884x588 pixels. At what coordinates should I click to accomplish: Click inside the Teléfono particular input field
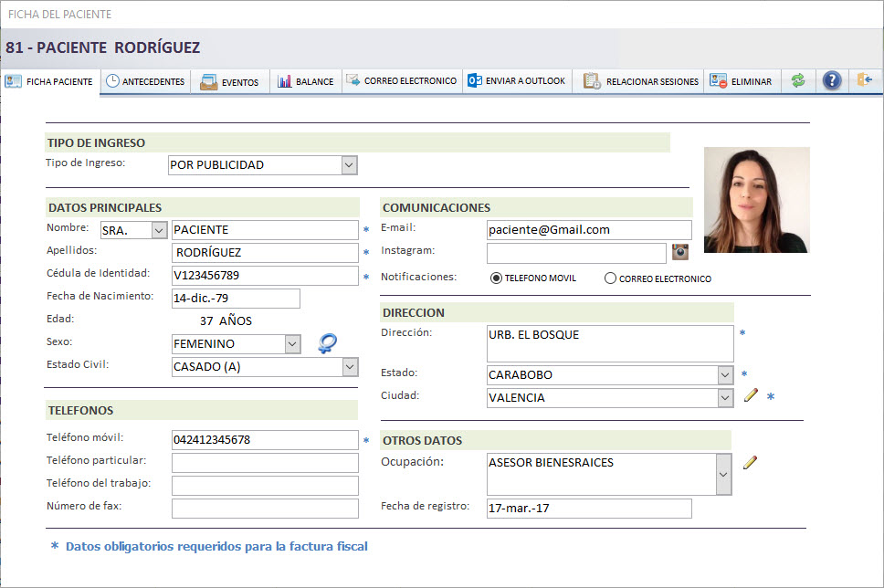pyautogui.click(x=265, y=463)
